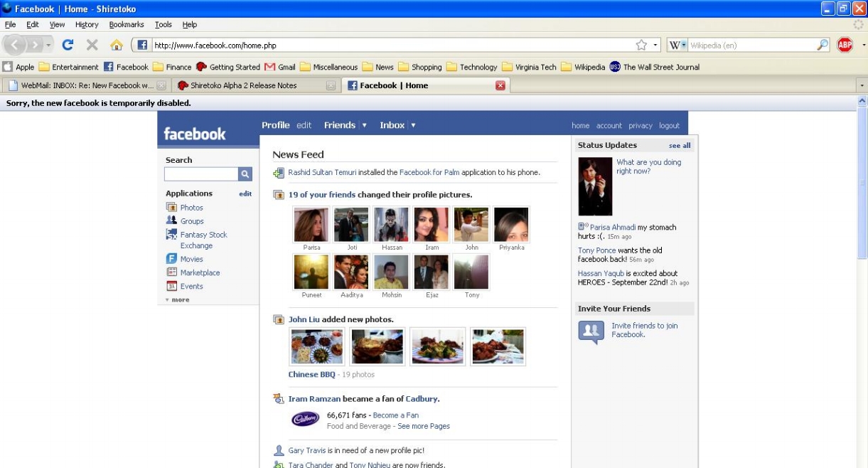Open the Entertainment bookmarks folder
The height and width of the screenshot is (468, 868).
[68, 67]
